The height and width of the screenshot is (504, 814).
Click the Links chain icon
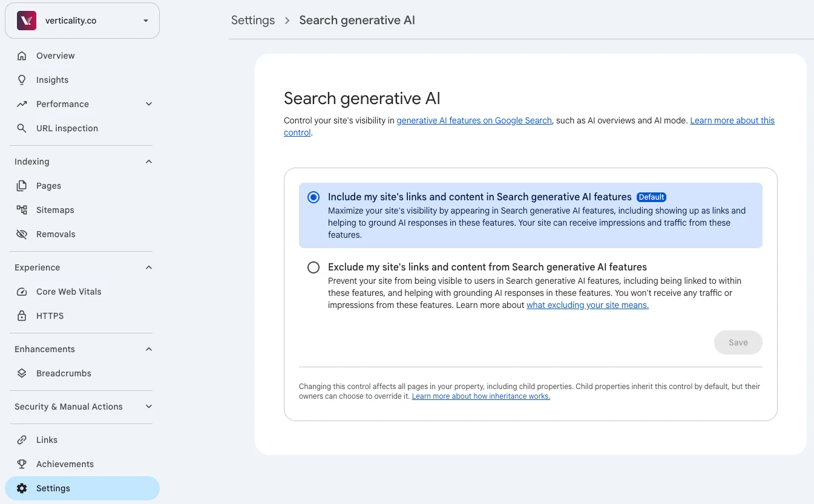(22, 440)
